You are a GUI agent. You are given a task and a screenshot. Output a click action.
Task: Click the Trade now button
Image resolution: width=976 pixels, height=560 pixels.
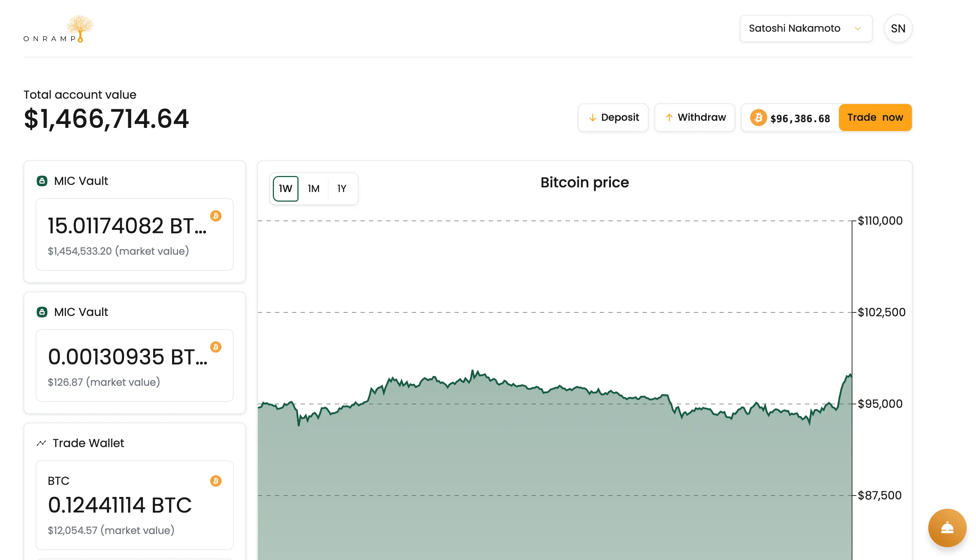tap(875, 117)
